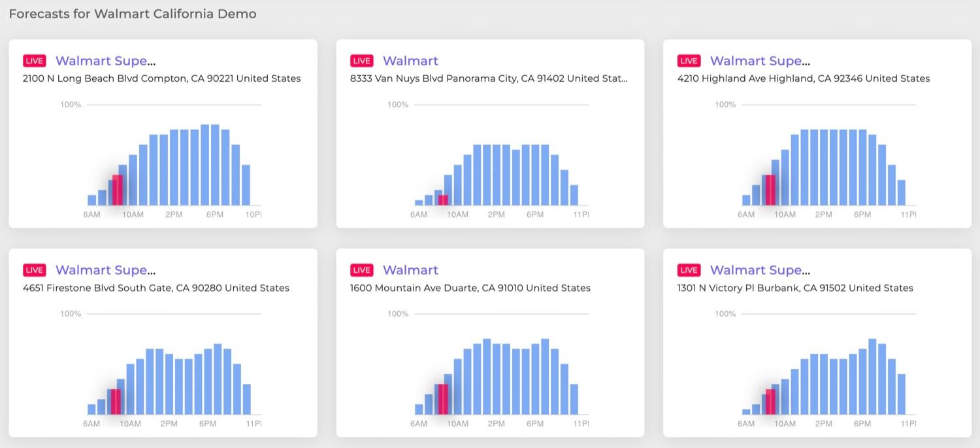Open the Walmart link for Duarte store
The image size is (980, 448).
(x=410, y=270)
